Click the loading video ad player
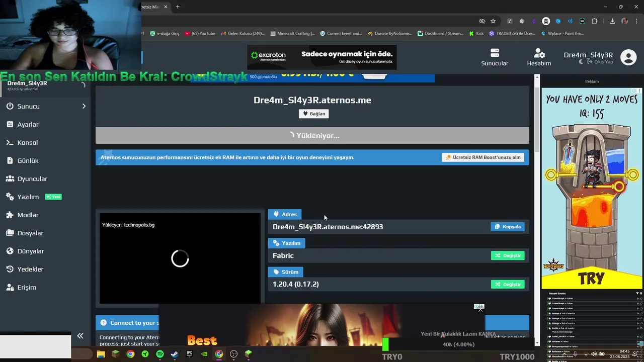The height and width of the screenshot is (362, 644). (x=180, y=258)
